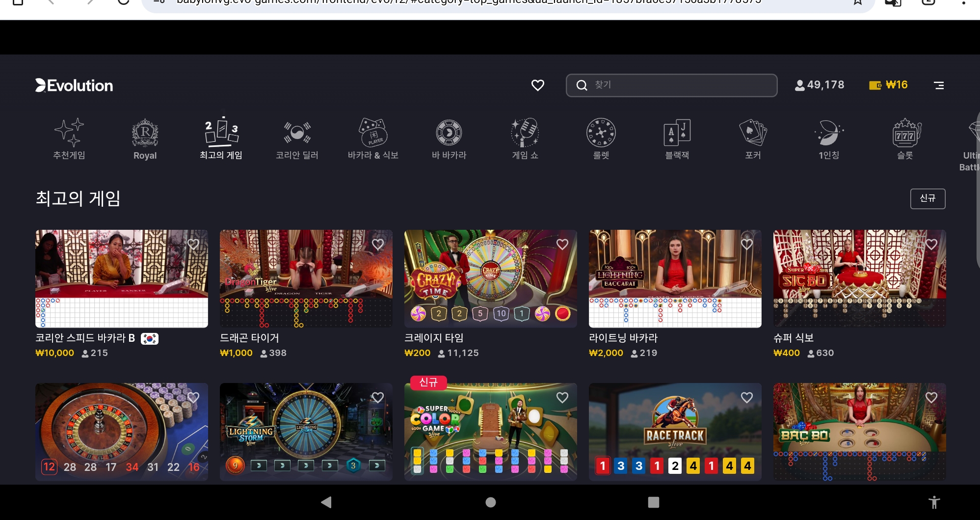Click the Evolution logo

pos(74,85)
